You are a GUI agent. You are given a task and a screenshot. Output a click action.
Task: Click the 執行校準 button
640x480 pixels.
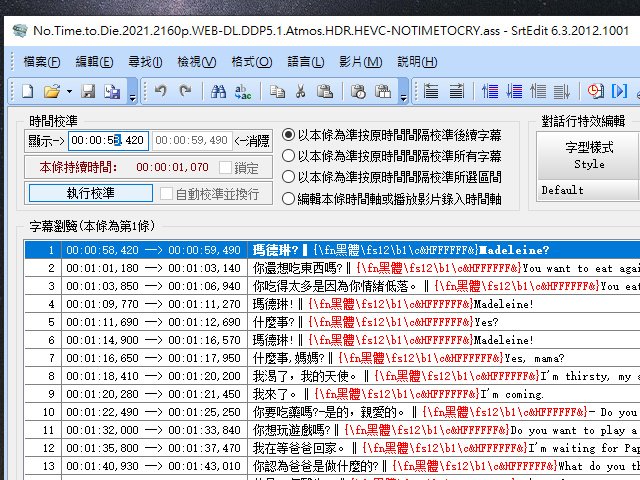[x=91, y=193]
